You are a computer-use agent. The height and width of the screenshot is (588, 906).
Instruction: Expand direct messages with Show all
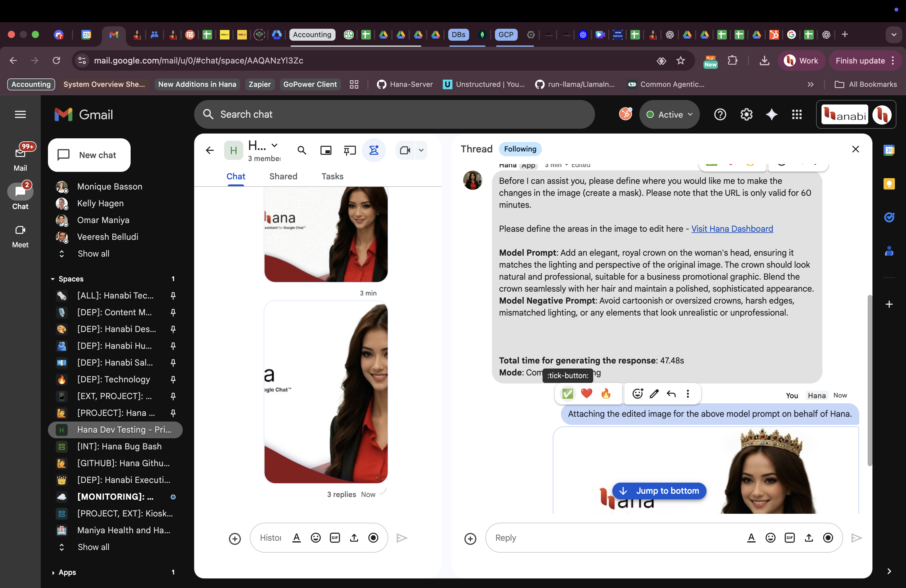click(93, 254)
